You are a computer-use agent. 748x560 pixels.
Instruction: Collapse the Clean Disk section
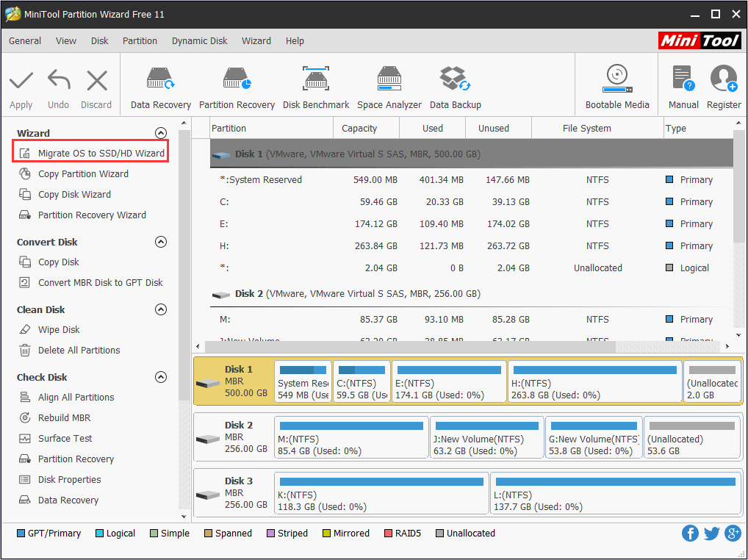pos(161,309)
